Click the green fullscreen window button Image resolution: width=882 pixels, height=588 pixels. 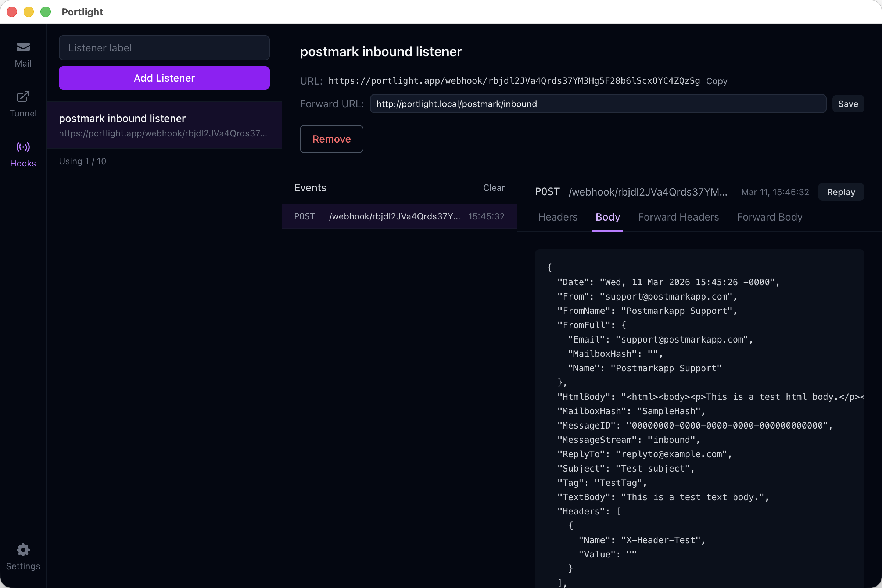[46, 12]
